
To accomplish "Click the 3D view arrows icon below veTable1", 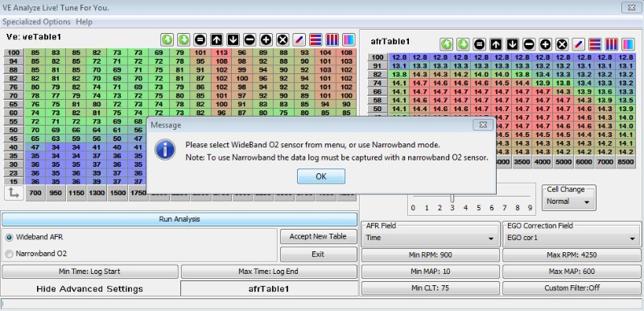I will tap(14, 193).
